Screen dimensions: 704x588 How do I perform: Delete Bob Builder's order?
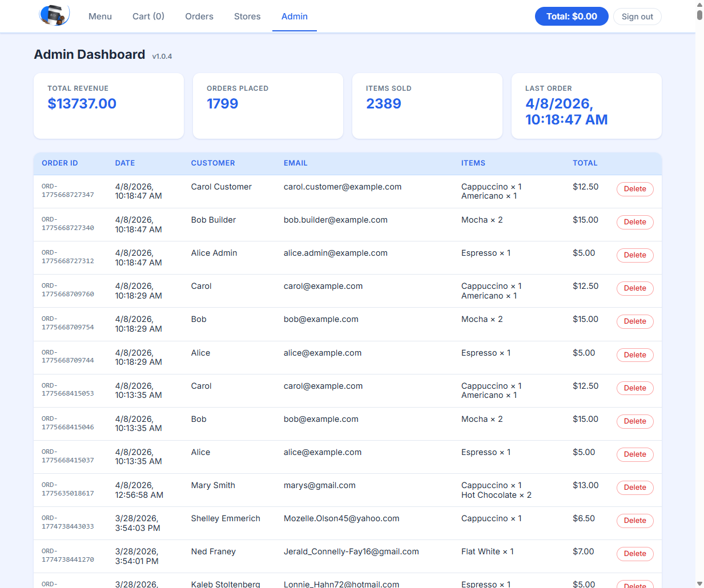pyautogui.click(x=635, y=222)
